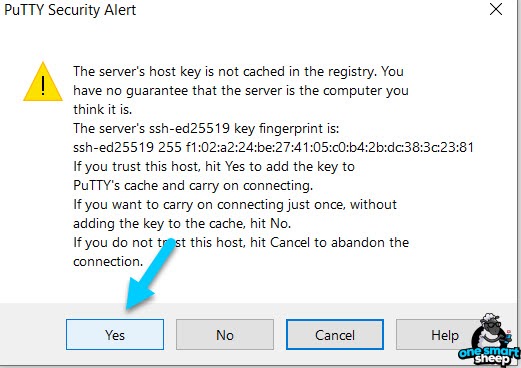Click "PuTTY's cache and carry on connecting" line
The width and height of the screenshot is (521, 368).
[193, 185]
